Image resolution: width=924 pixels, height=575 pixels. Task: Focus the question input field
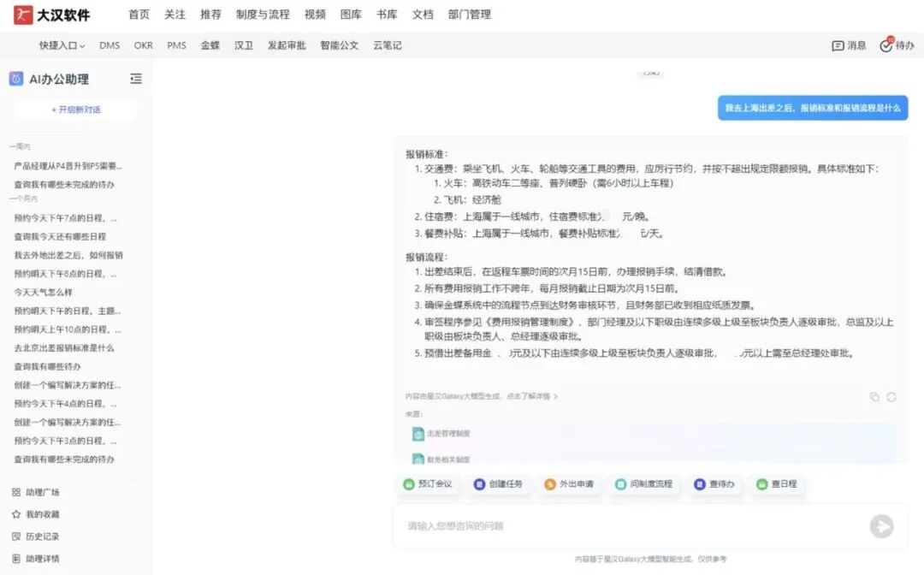[x=599, y=526]
